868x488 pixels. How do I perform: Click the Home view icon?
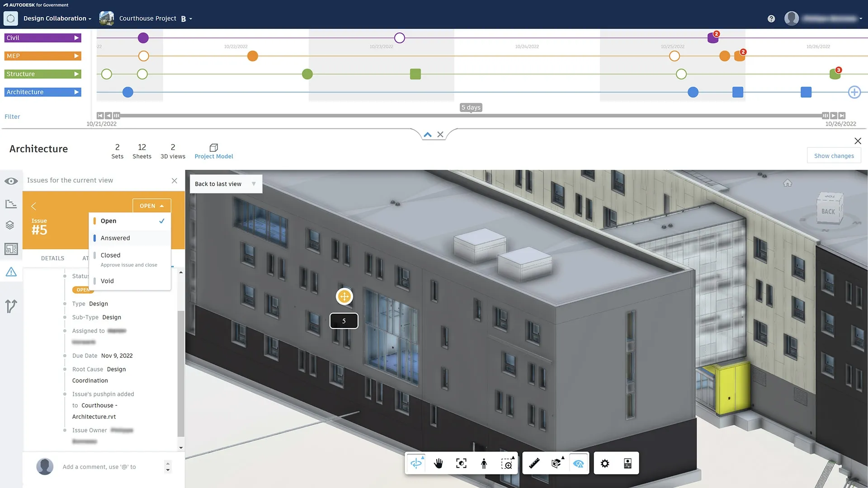(788, 183)
